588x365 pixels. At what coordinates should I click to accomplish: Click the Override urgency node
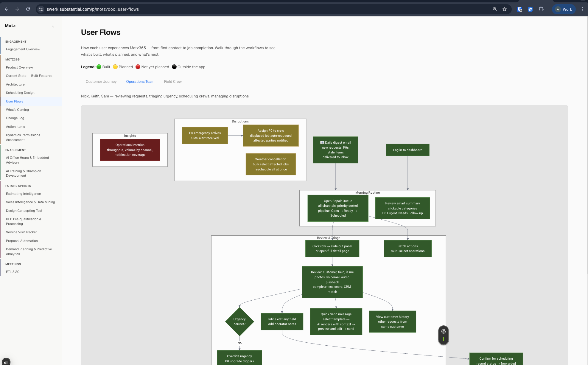point(239,358)
